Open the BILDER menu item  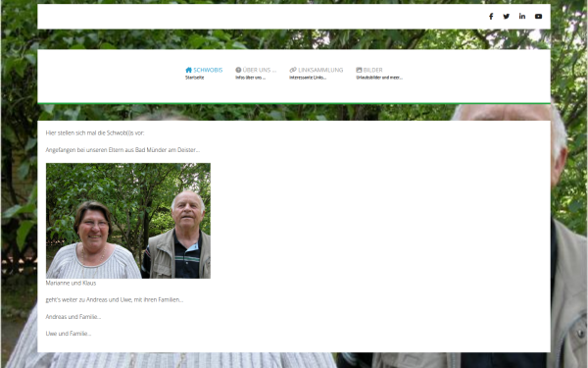tap(372, 70)
